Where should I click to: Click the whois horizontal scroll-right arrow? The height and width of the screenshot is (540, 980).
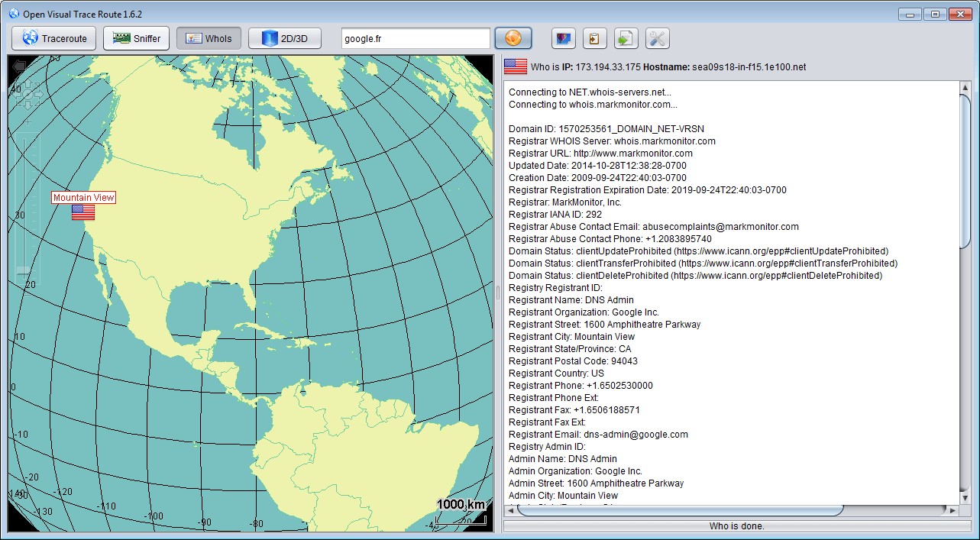coord(953,509)
